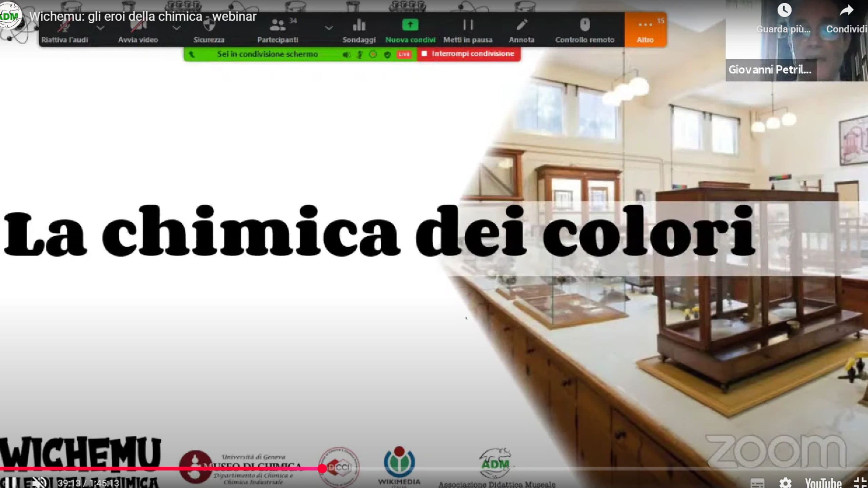Expand the video options chevron next to the camera

[x=176, y=28]
